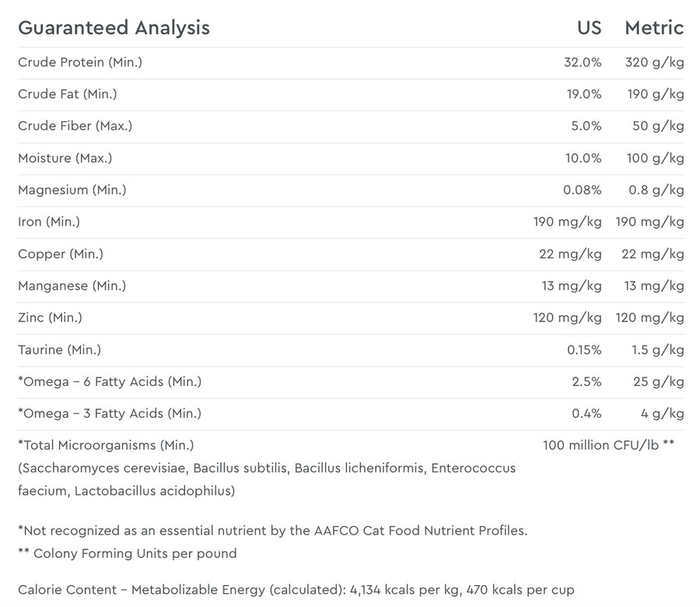
Task: Click the Crude Fat (Min.) label
Action: coord(68,94)
